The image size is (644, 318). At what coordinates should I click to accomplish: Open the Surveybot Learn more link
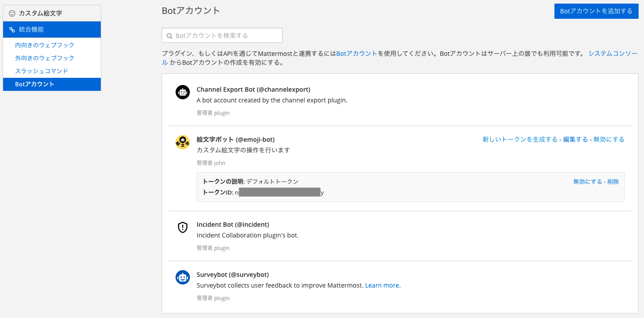[382, 285]
